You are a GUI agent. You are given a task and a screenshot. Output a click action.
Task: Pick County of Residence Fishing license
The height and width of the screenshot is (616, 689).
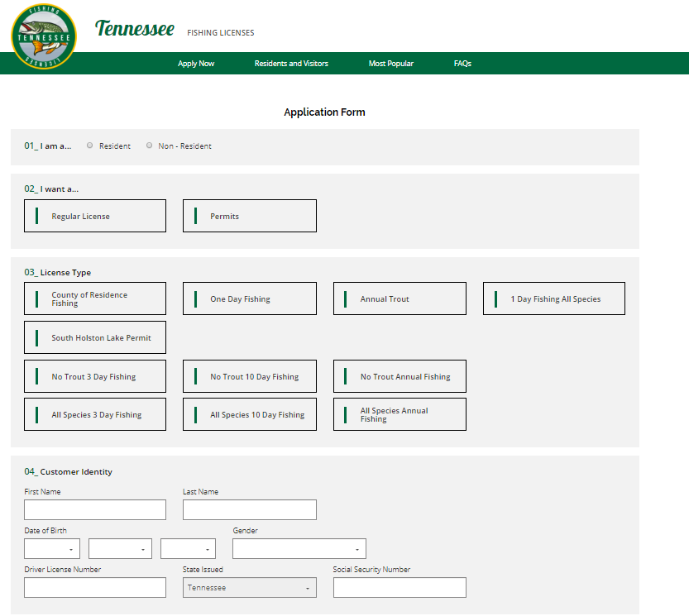pyautogui.click(x=95, y=298)
